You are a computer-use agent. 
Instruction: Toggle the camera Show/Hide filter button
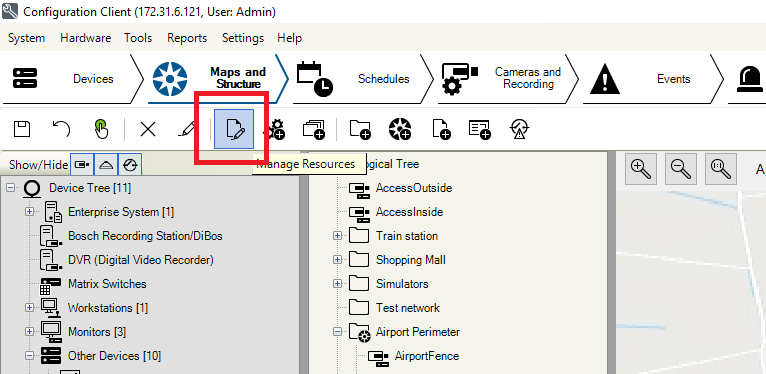(82, 165)
